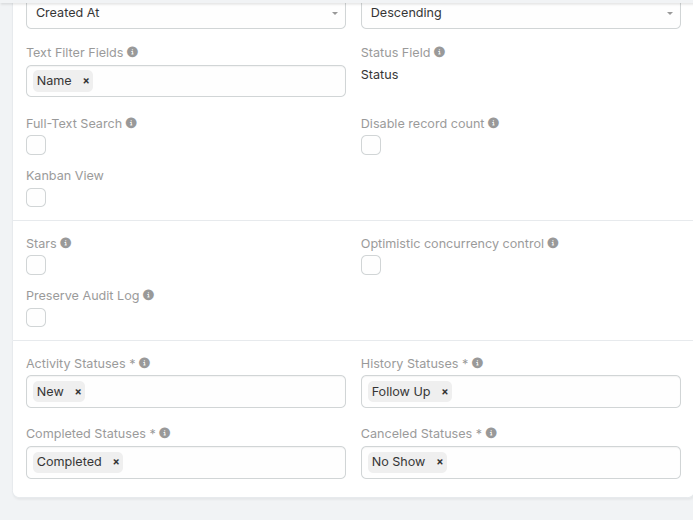The image size is (693, 520).
Task: Remove the No Show canceled status tag
Action: (x=440, y=462)
